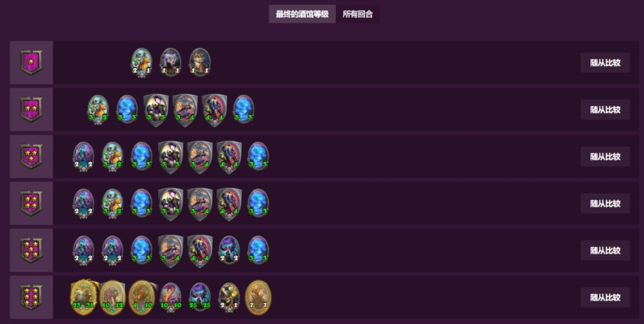Choose the four-star tavern tier badge

click(31, 203)
